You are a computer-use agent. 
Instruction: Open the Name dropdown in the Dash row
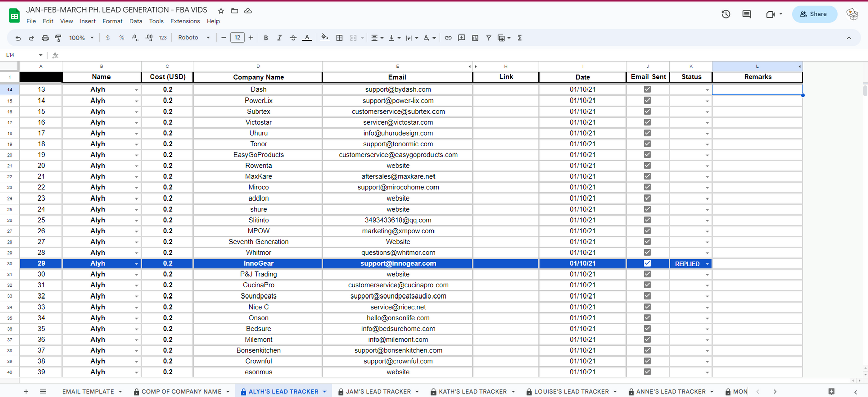(136, 90)
